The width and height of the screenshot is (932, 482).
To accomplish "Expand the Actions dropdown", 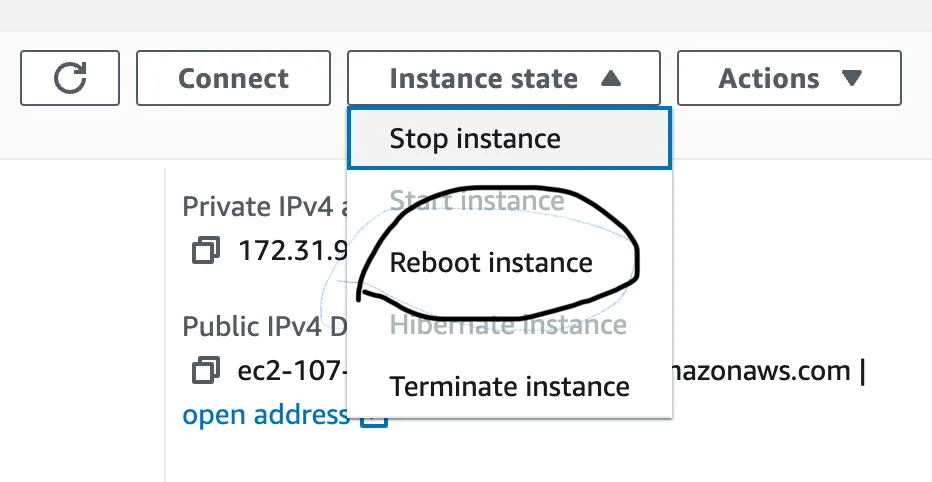I will coord(789,79).
